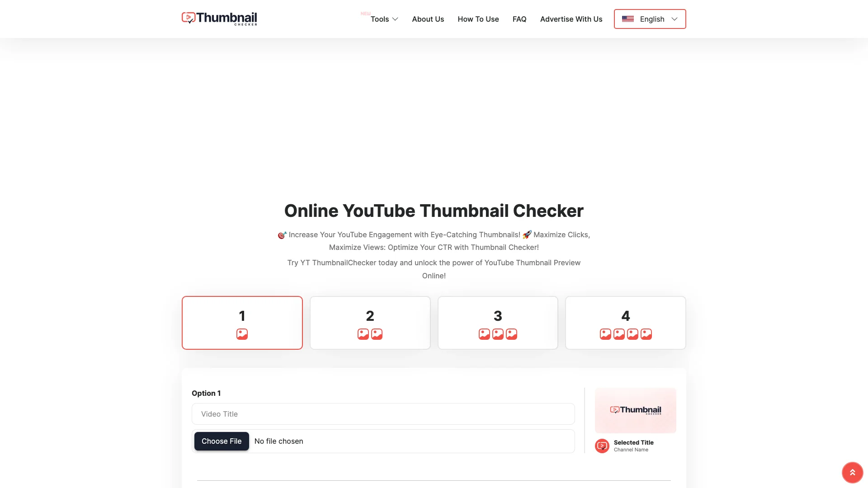Click the Choose File upload button
Viewport: 868px width, 488px height.
point(221,441)
